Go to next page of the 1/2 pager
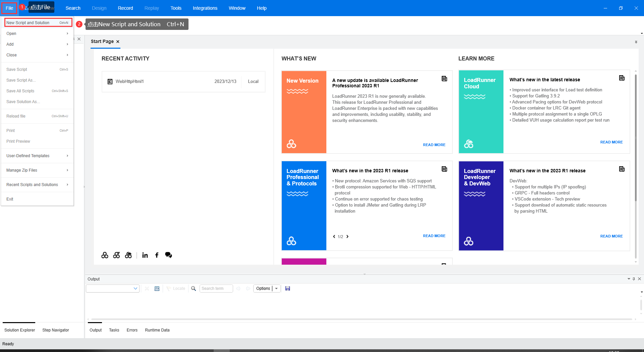644x352 pixels. point(347,236)
